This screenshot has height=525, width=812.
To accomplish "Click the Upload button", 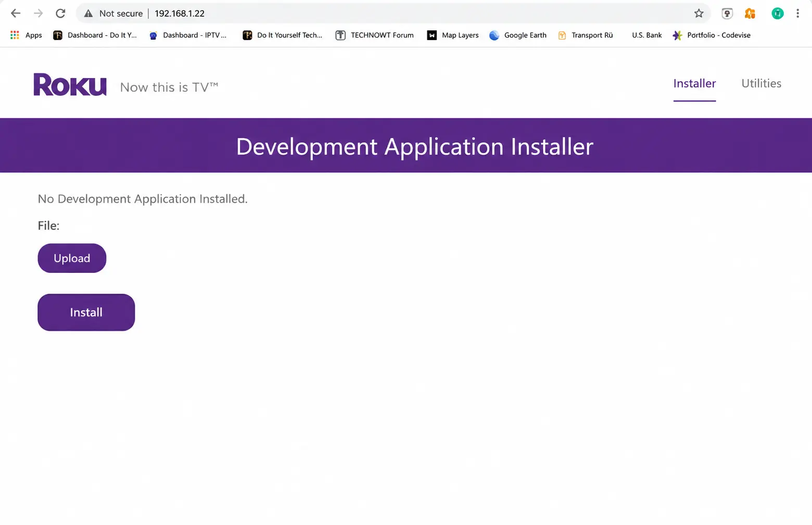I will click(72, 258).
